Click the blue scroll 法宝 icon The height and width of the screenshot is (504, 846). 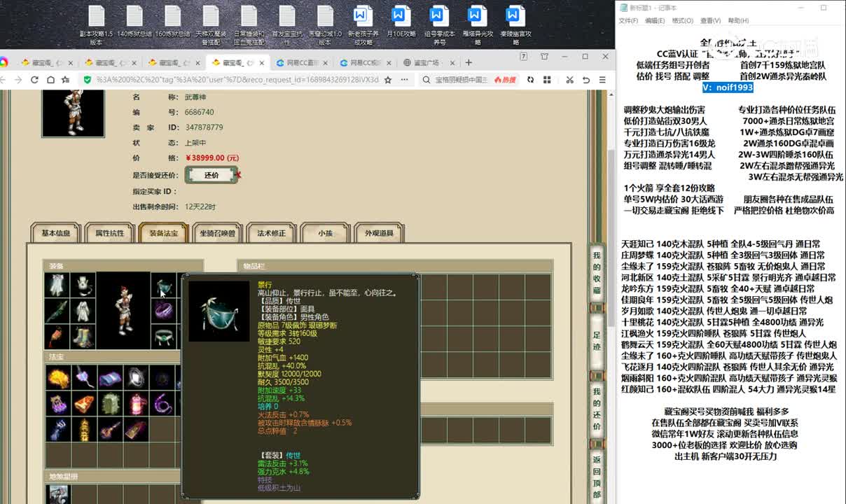110,378
